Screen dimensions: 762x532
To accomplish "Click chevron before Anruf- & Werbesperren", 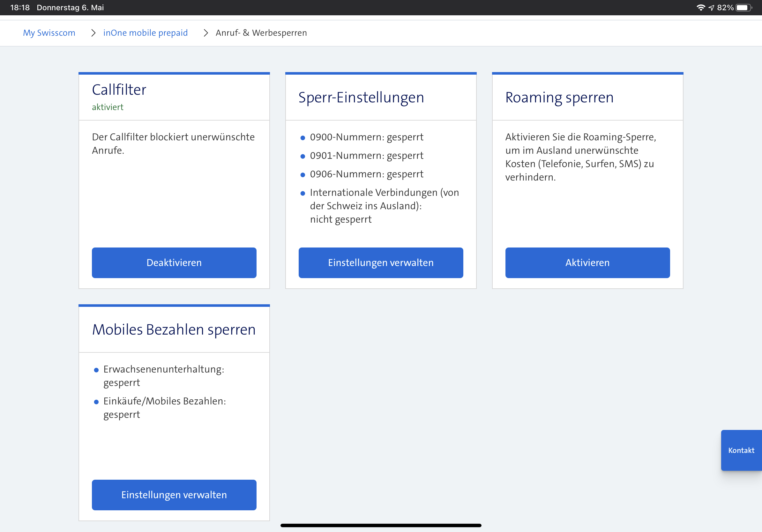I will [x=206, y=33].
